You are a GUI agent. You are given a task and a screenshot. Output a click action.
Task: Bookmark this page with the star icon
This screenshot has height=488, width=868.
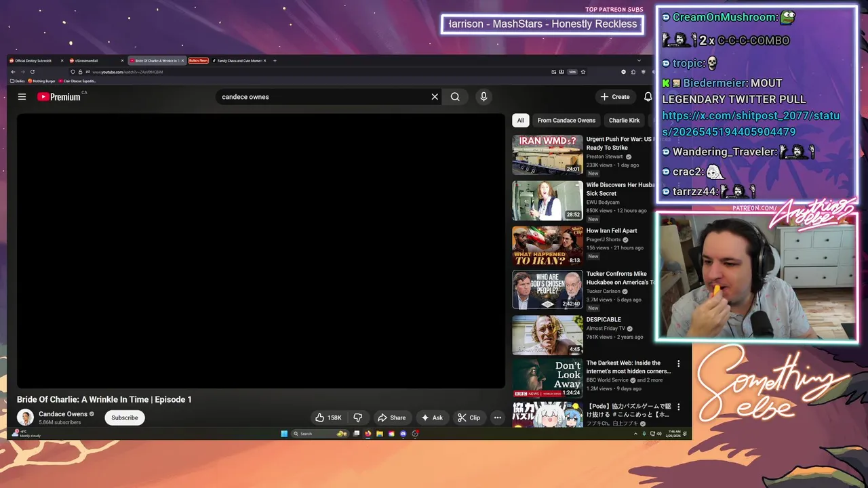pyautogui.click(x=583, y=72)
